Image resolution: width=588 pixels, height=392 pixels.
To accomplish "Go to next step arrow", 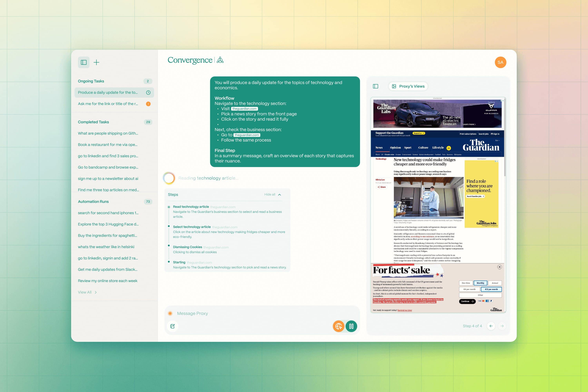I will click(502, 326).
